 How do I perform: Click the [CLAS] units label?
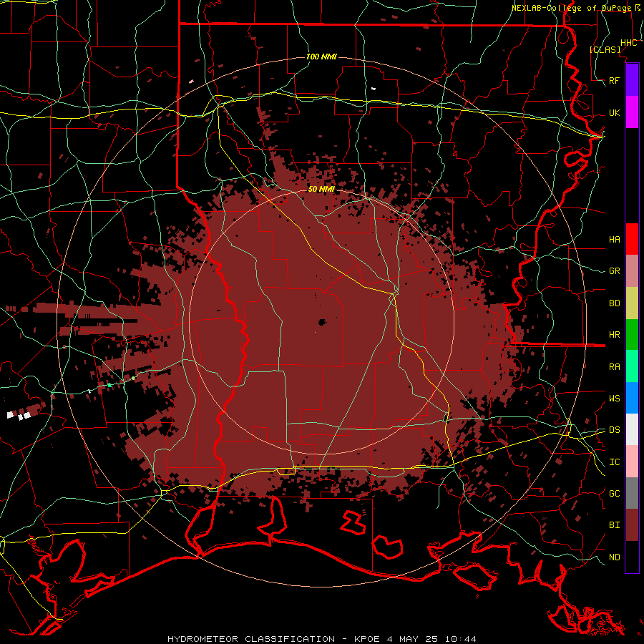point(605,50)
